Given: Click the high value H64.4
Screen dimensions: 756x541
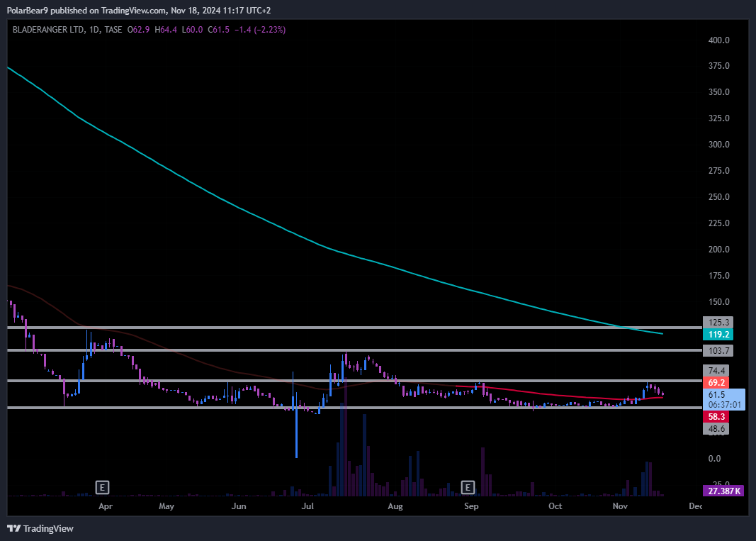Looking at the screenshot, I should (x=166, y=30).
